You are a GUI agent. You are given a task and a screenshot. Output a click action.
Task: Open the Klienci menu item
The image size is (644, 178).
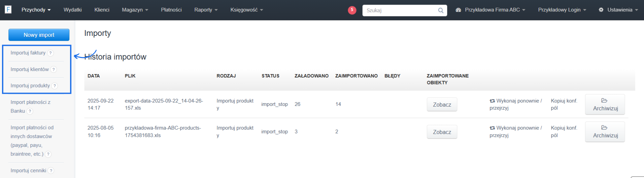pyautogui.click(x=102, y=10)
